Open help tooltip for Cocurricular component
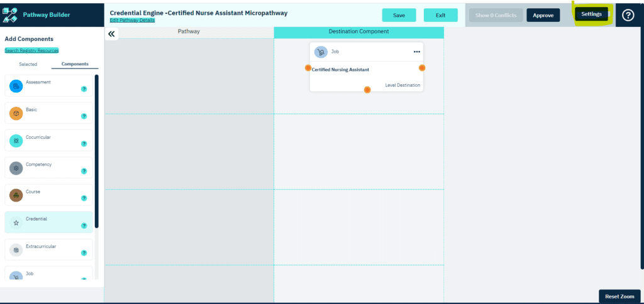 [x=84, y=144]
